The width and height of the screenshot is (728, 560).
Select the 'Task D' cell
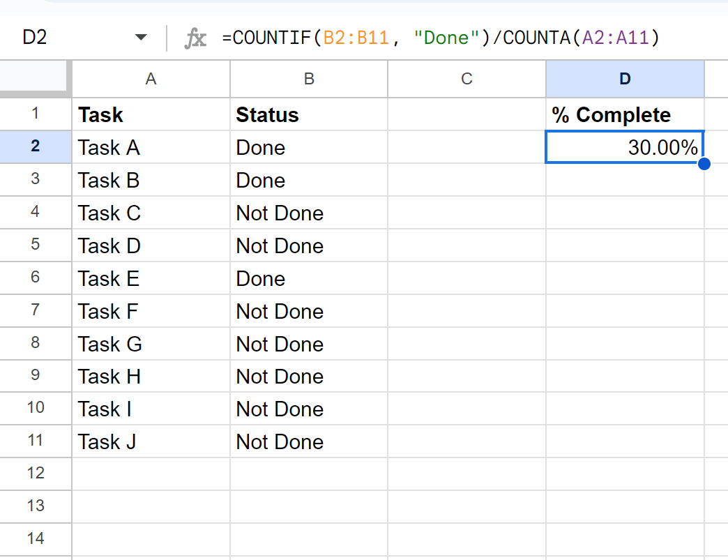(151, 245)
